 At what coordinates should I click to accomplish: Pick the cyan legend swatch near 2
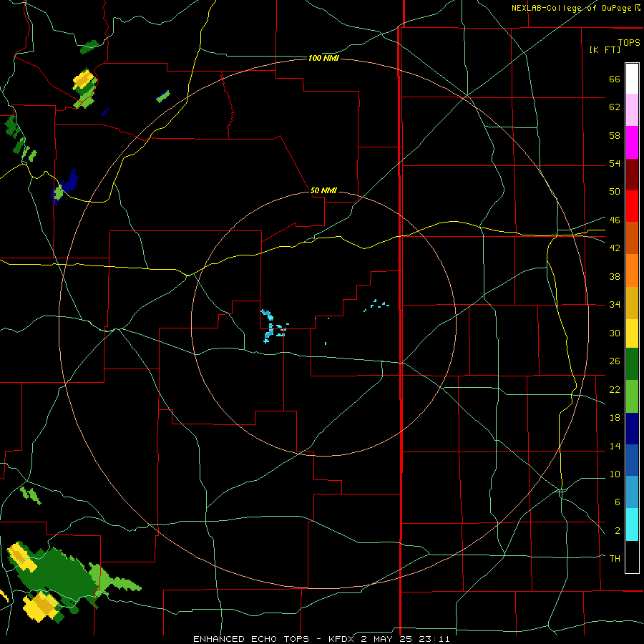(632, 525)
